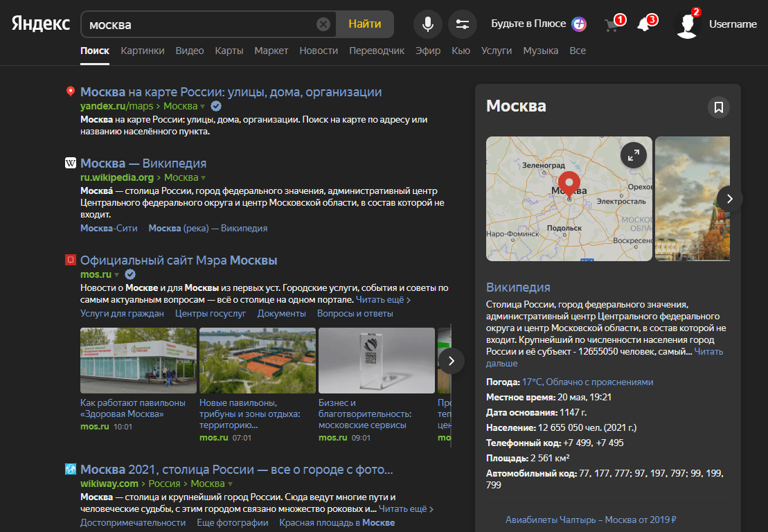
Task: Open the Музыка tab
Action: (541, 51)
